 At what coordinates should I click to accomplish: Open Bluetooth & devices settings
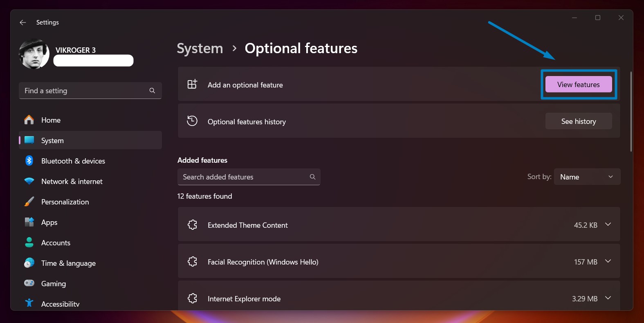point(90,161)
